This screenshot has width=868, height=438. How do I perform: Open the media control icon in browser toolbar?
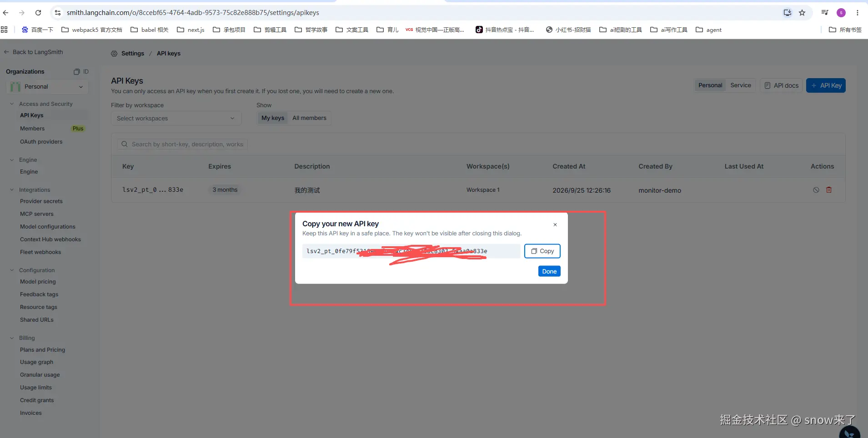(x=825, y=13)
